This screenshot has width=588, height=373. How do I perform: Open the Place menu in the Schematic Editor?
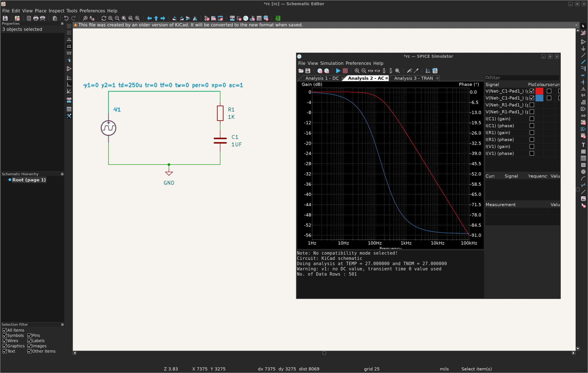click(40, 11)
